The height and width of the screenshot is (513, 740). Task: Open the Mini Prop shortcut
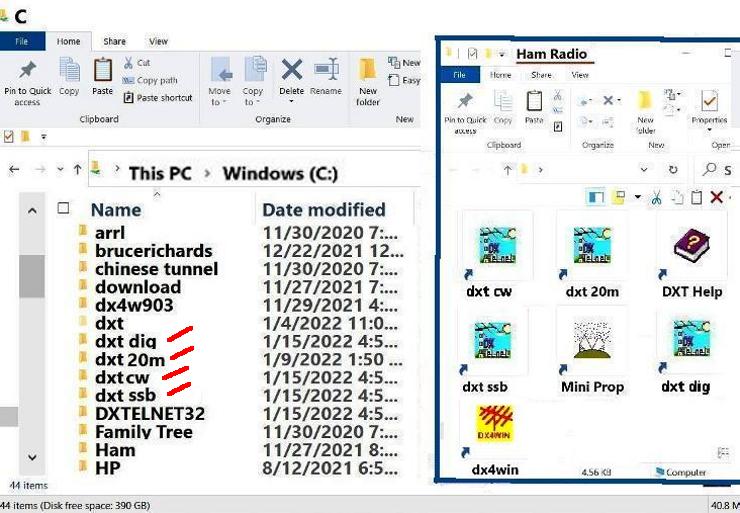click(x=592, y=340)
